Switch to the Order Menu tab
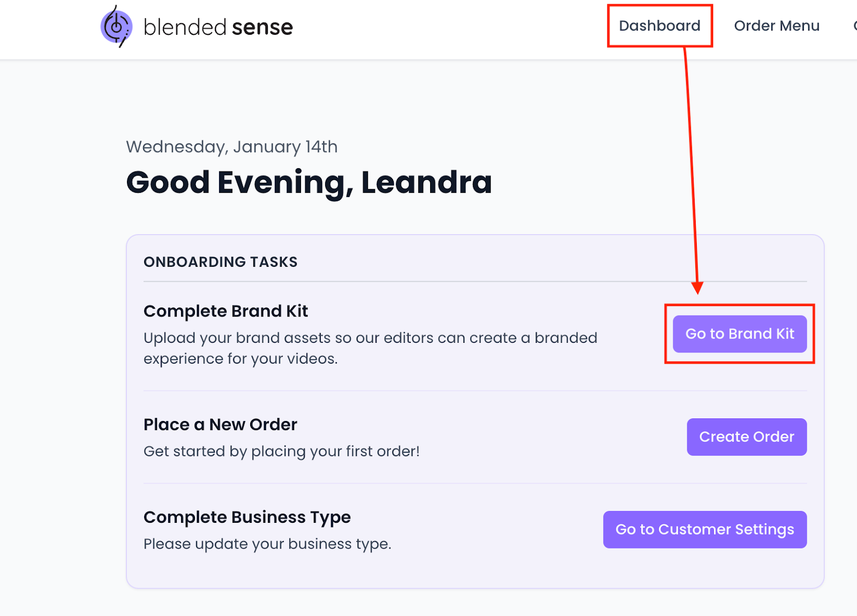Viewport: 857px width, 616px height. [776, 26]
